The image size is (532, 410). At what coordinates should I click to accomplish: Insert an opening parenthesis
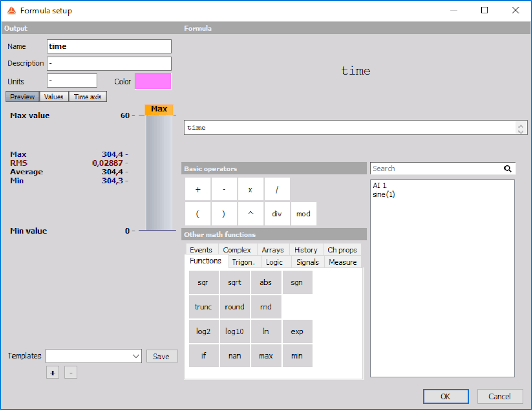pos(198,214)
